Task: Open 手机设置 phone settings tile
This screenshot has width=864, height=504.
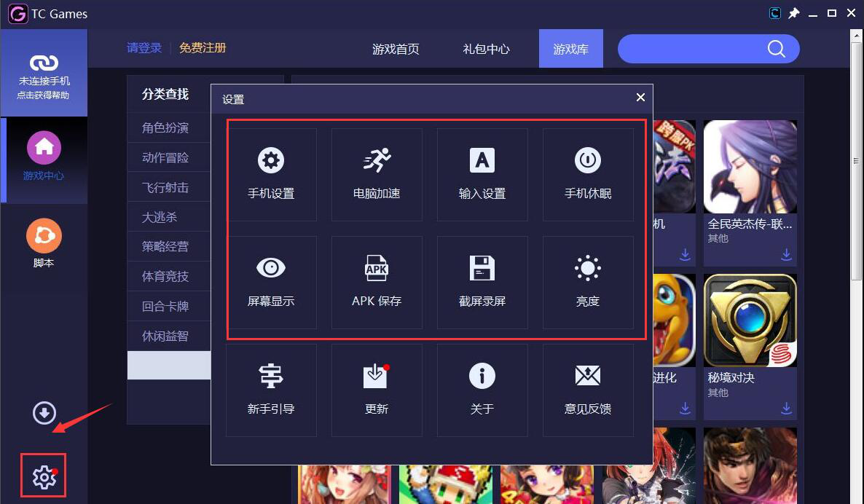Action: 271,175
